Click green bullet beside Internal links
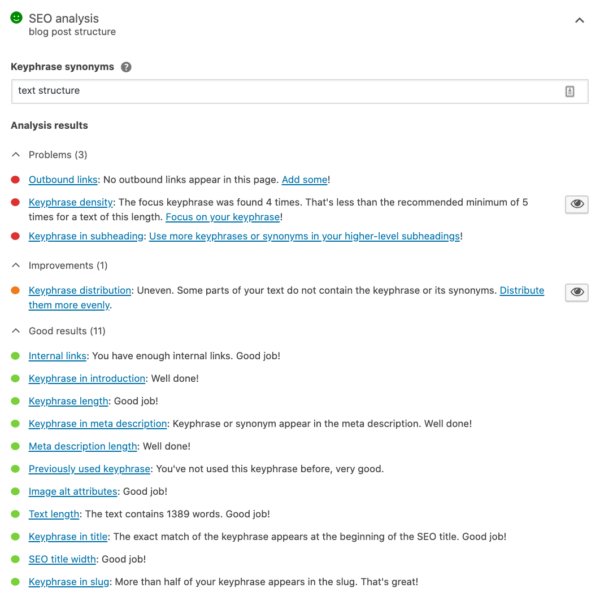The image size is (600, 610). coord(15,356)
